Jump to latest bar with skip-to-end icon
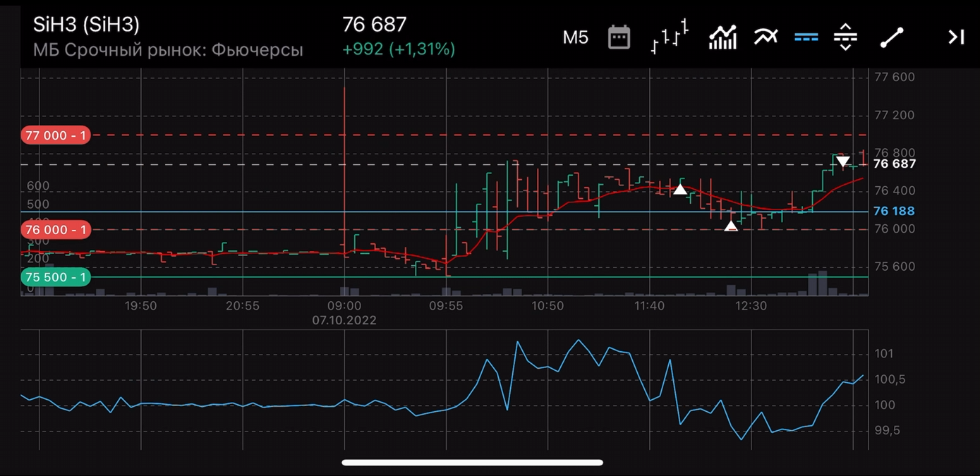 point(955,37)
